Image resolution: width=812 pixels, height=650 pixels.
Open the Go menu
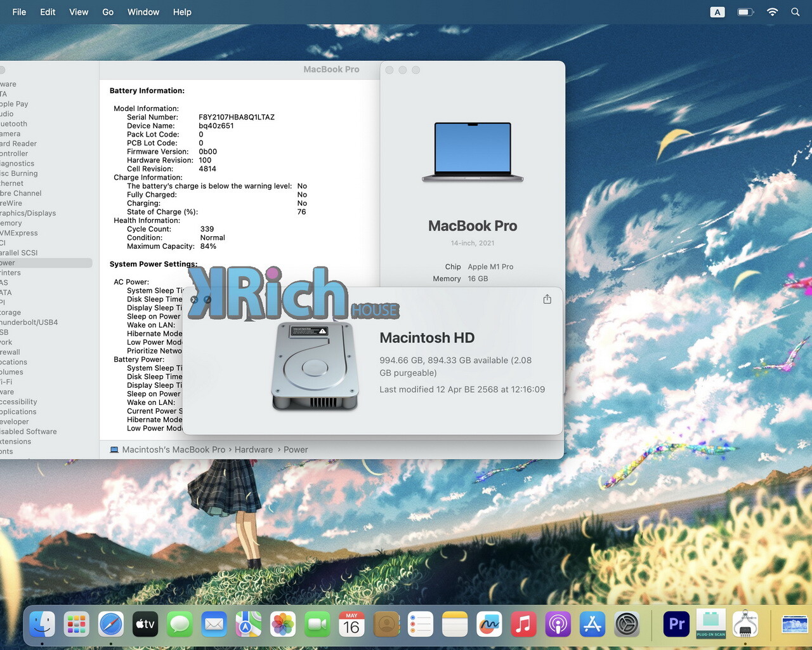click(x=108, y=12)
